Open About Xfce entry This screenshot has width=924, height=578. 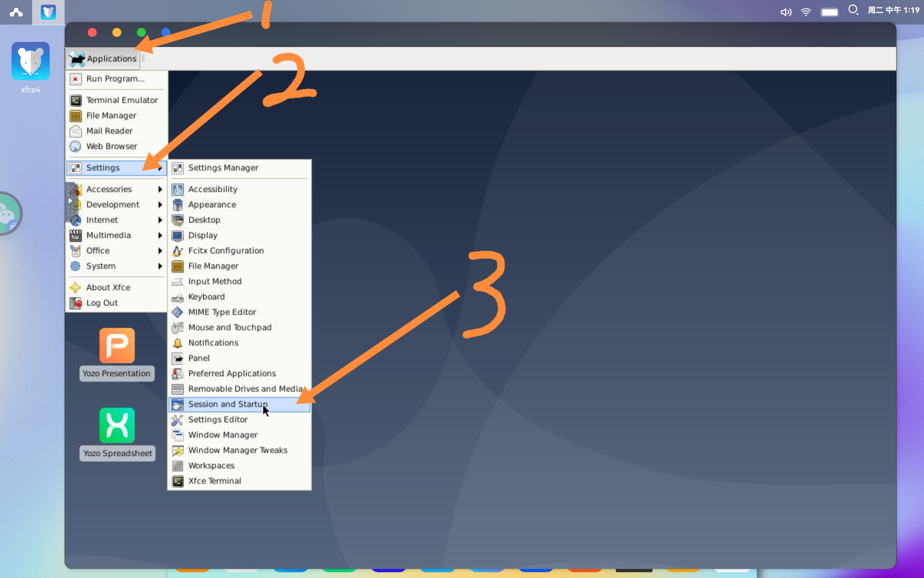[117, 288]
